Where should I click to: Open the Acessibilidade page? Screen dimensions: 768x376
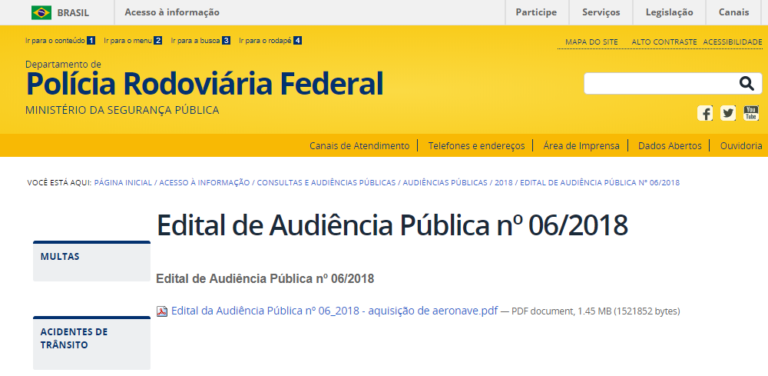[732, 42]
